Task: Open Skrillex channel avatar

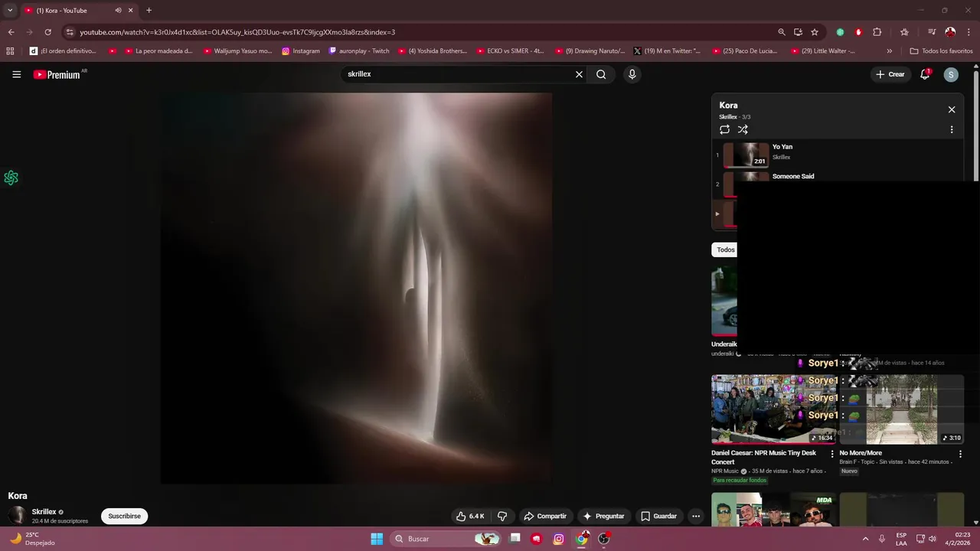Action: point(17,516)
